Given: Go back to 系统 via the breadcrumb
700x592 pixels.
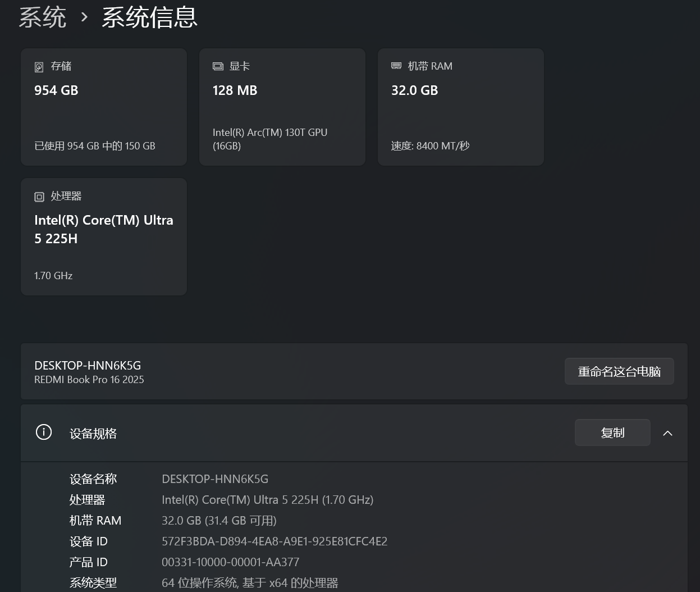Looking at the screenshot, I should 43,17.
